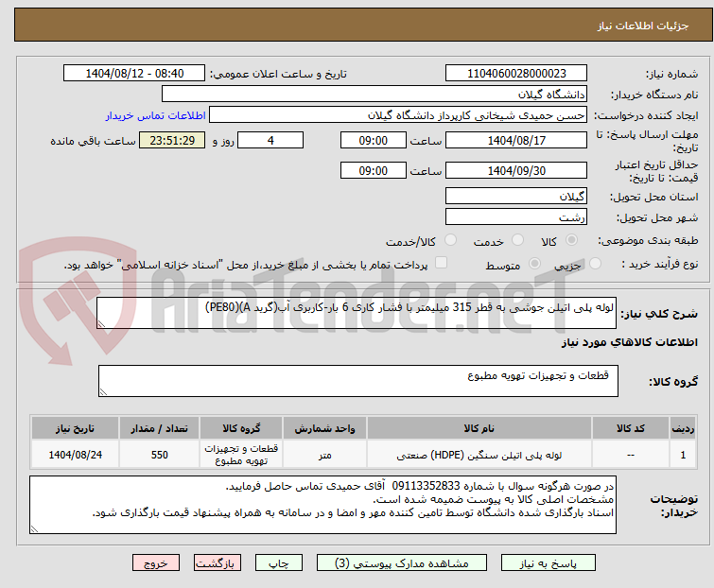Click the شرح کلی نیاز description textarea
The image size is (714, 588).
pos(357,313)
